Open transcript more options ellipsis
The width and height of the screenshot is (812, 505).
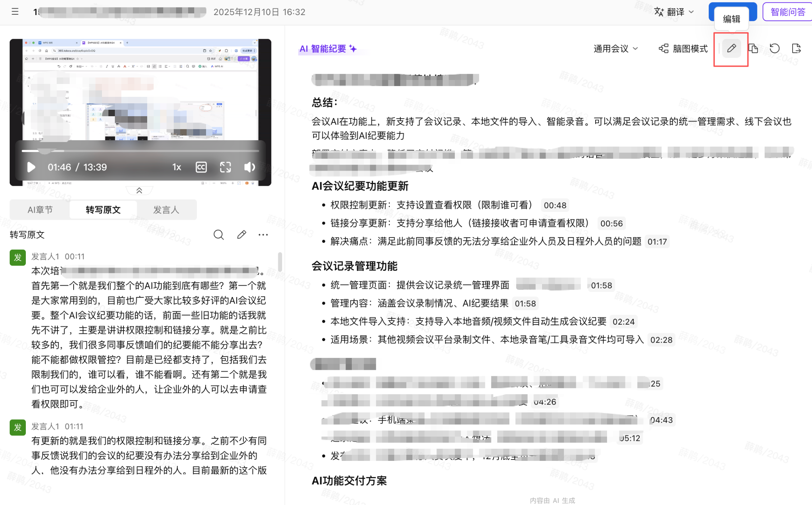click(x=263, y=235)
